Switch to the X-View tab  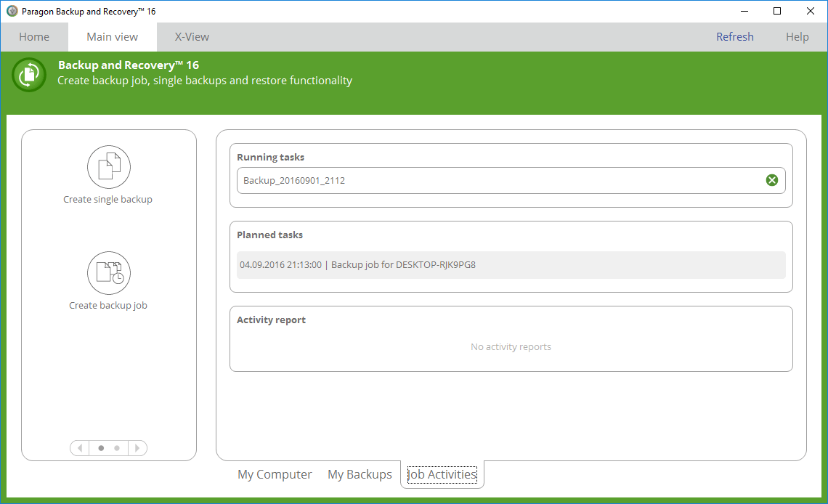coord(192,37)
